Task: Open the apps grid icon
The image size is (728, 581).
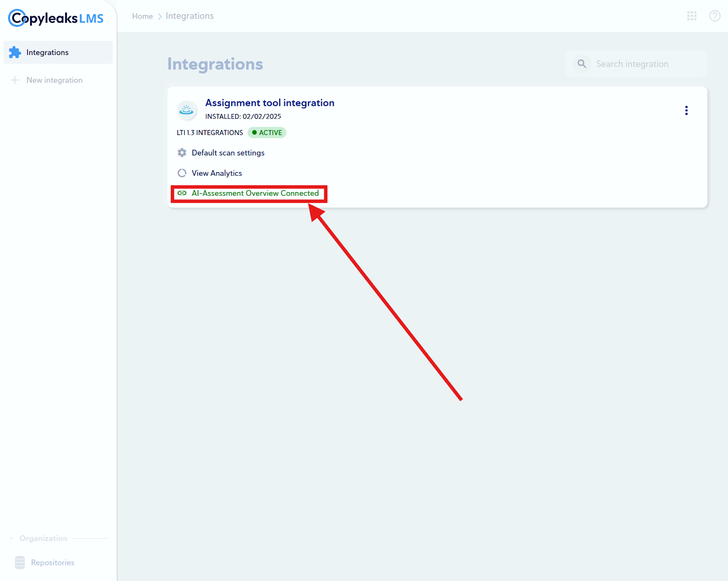Action: (692, 16)
